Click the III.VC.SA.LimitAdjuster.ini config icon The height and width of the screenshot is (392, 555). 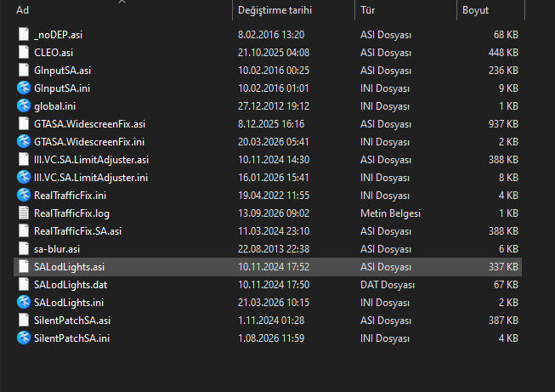[x=24, y=177]
